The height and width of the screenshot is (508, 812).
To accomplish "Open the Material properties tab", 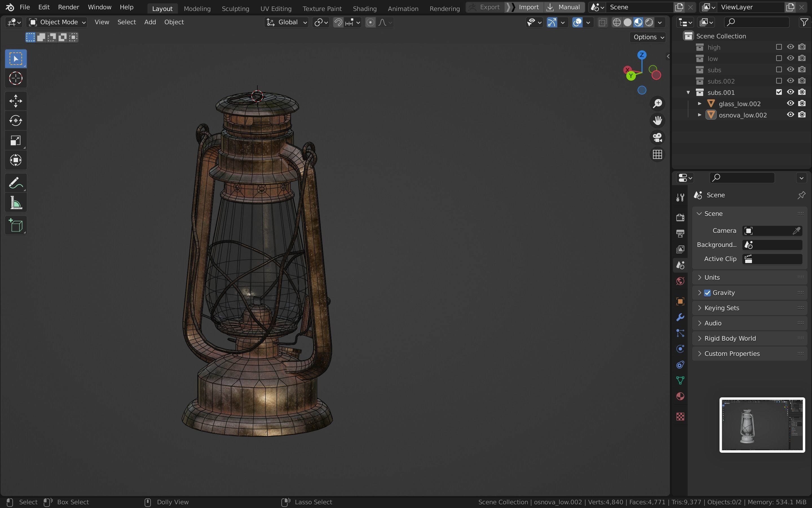I will pos(680,397).
